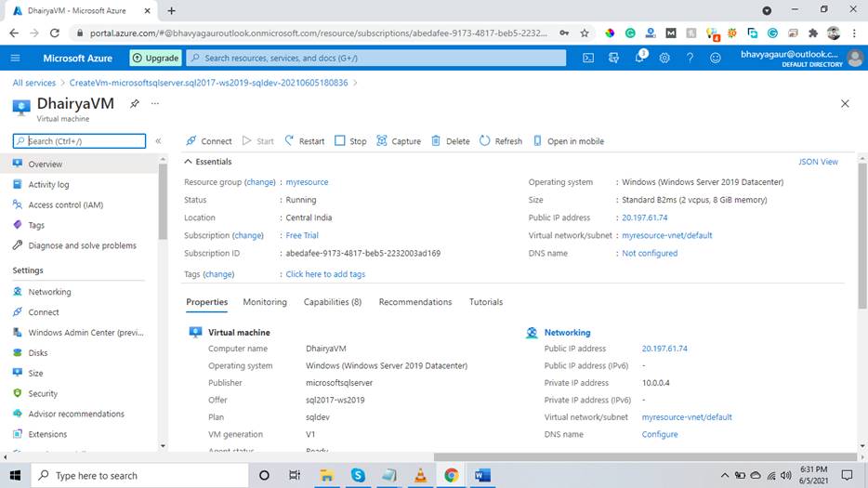868x488 pixels.
Task: Open public IP 20.197.61.74 under Networking
Action: click(664, 349)
